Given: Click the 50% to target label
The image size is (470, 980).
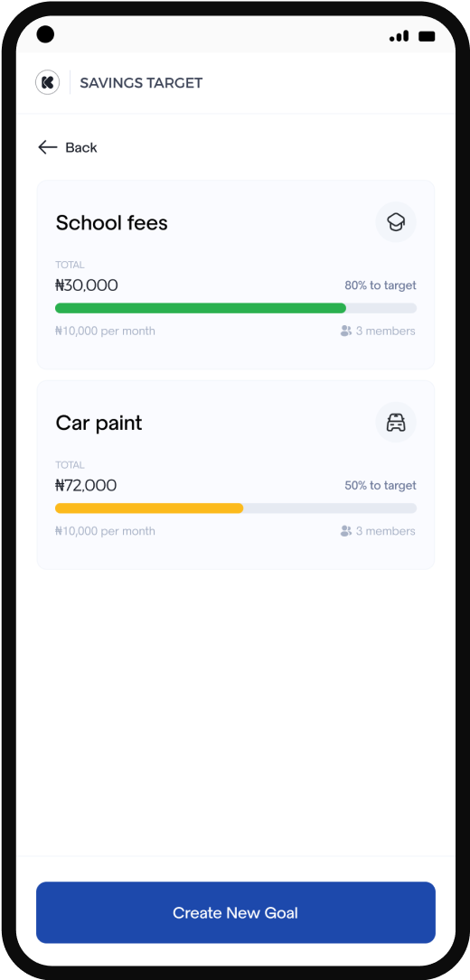Looking at the screenshot, I should (380, 486).
